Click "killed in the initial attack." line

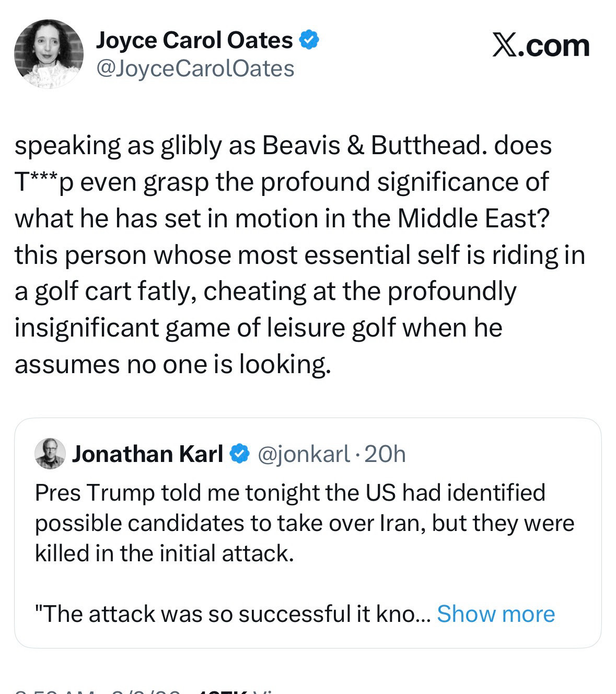pyautogui.click(x=165, y=553)
